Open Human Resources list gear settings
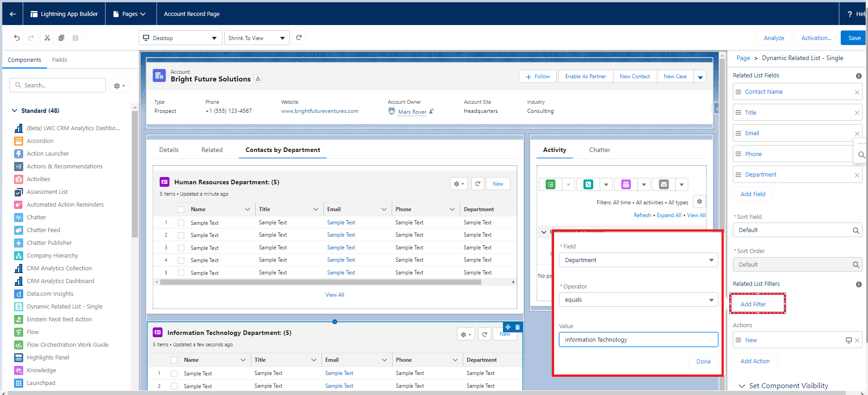 click(x=459, y=184)
